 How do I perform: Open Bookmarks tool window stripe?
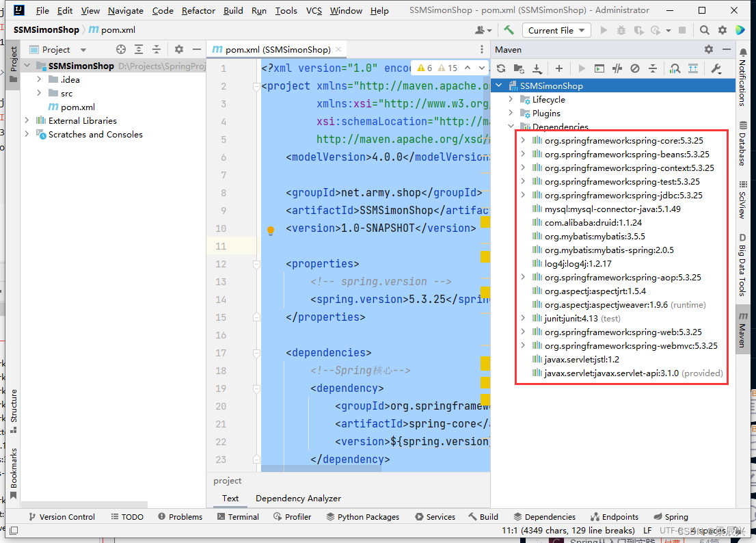pos(14,473)
